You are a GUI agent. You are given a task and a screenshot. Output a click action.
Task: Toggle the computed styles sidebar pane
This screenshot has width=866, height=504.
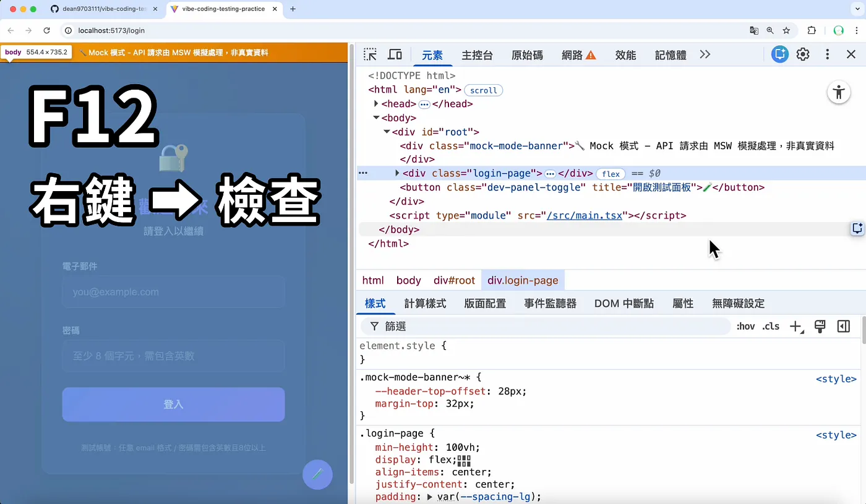(x=844, y=327)
